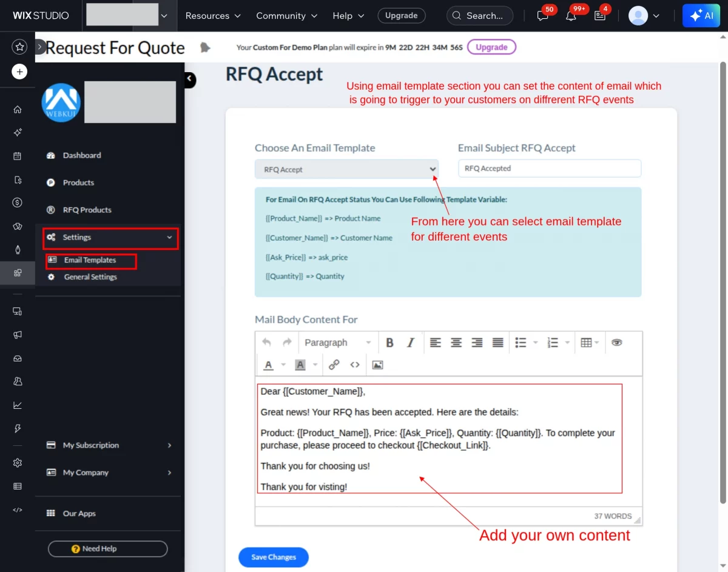The image size is (728, 572).
Task: Open the inbox tray icon in left rail
Action: click(18, 358)
